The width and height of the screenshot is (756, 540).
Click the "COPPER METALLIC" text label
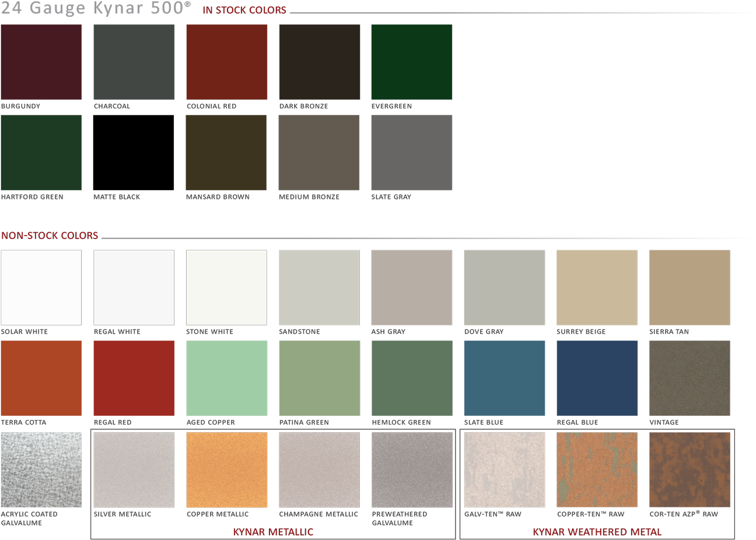[x=218, y=514]
